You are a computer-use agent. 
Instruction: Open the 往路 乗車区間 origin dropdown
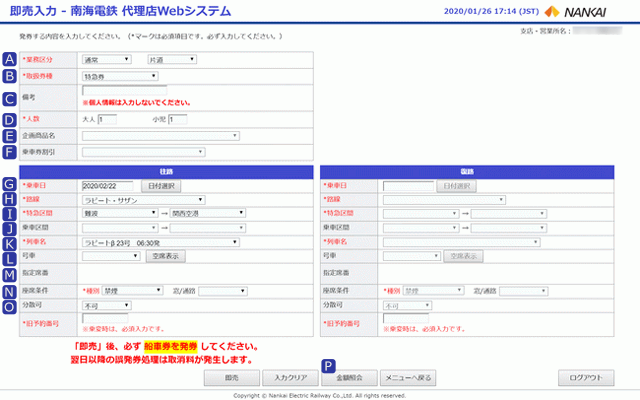pos(120,228)
